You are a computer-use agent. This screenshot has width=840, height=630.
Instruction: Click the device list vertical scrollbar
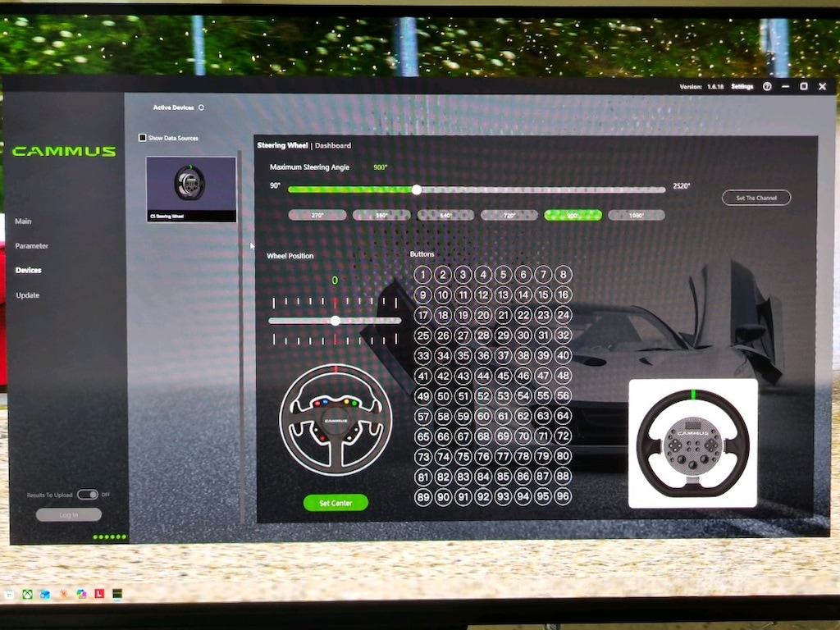click(240, 336)
